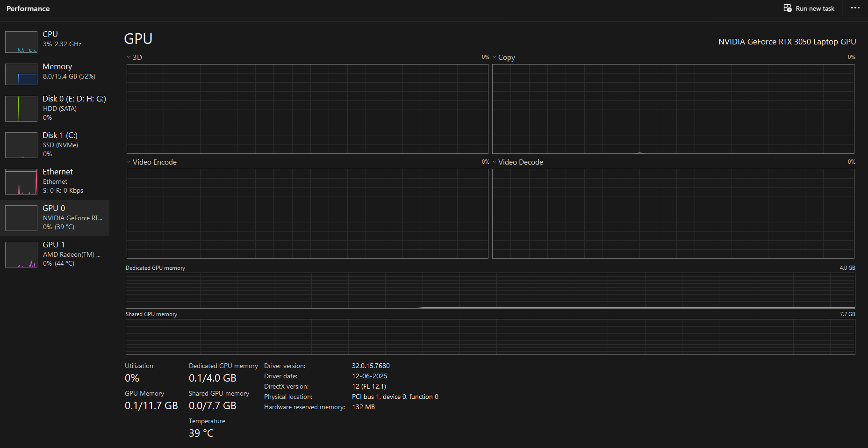Open the GPU 1 AMD Radeon entry

point(55,254)
